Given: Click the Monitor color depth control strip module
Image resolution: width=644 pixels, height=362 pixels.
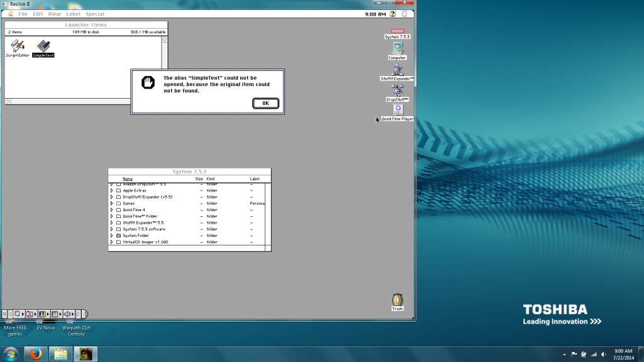Looking at the screenshot, I should coord(43,314).
